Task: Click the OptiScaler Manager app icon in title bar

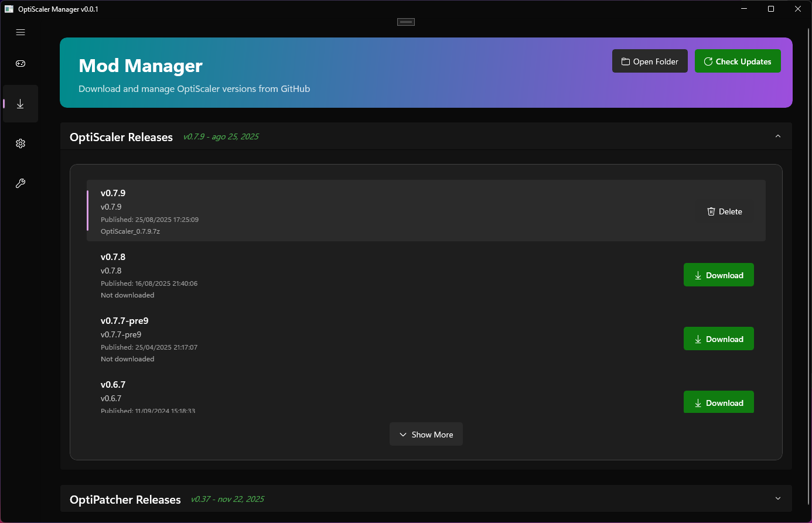Action: (9, 9)
